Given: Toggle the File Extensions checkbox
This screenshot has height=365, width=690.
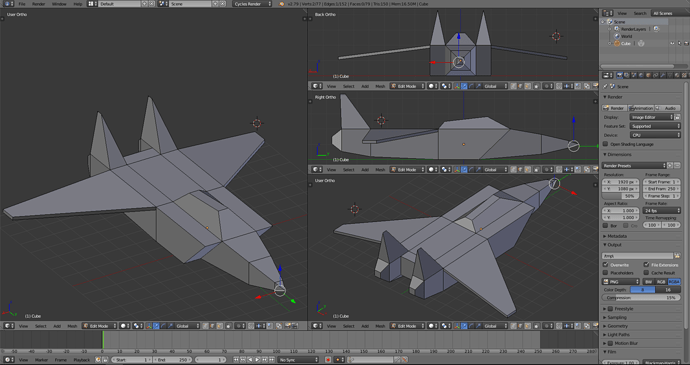Looking at the screenshot, I should click(x=646, y=265).
